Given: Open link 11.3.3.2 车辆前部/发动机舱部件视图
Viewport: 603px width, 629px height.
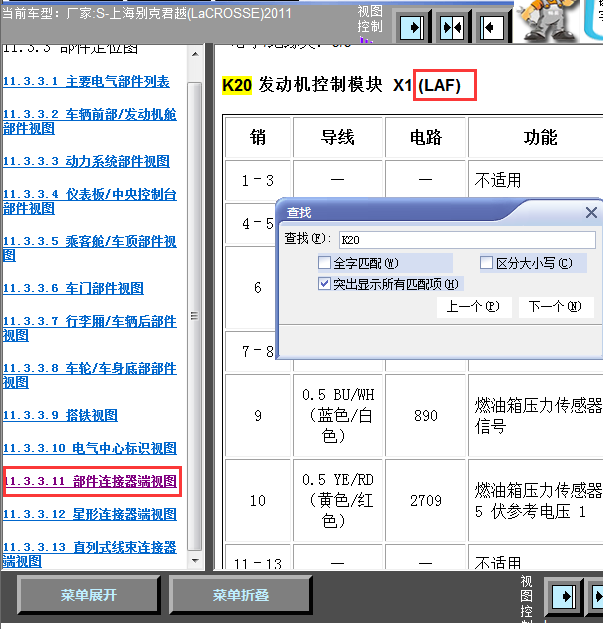Looking at the screenshot, I should tap(89, 122).
